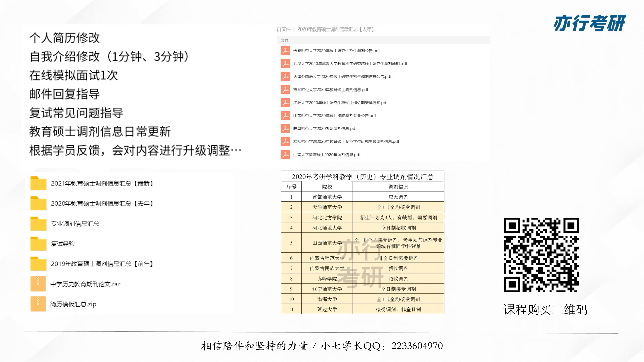
Task: Click PDF icon for 沈阳大学 file
Action: point(285,103)
